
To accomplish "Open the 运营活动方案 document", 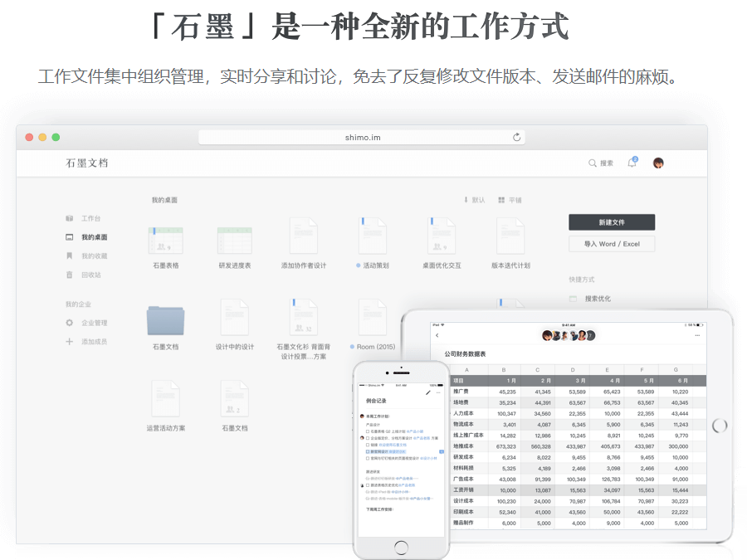I will [165, 398].
